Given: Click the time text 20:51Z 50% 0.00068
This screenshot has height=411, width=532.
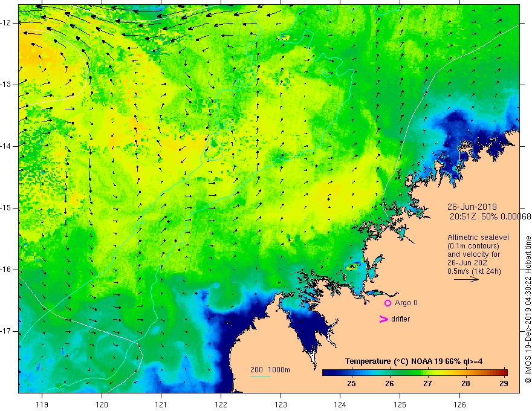Looking at the screenshot, I should (490, 216).
